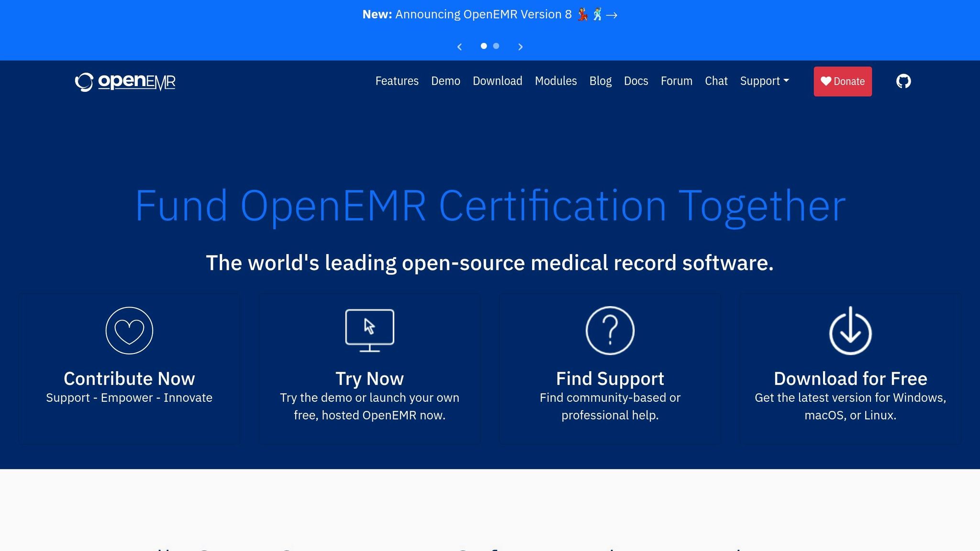Click the download arrow icon above Download for Free
This screenshot has height=551, width=980.
(850, 331)
